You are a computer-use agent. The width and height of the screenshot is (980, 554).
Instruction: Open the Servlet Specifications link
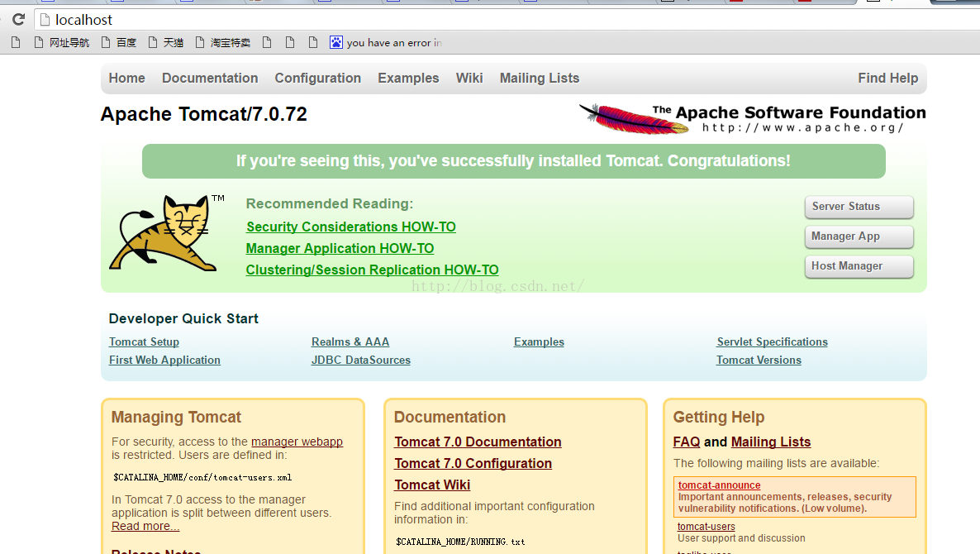pyautogui.click(x=773, y=342)
